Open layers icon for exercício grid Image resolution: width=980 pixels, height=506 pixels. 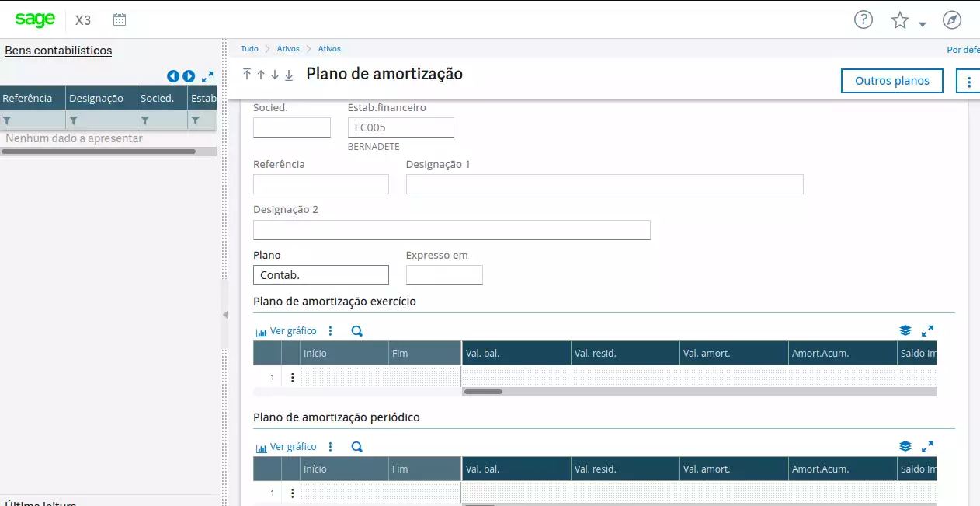point(905,331)
